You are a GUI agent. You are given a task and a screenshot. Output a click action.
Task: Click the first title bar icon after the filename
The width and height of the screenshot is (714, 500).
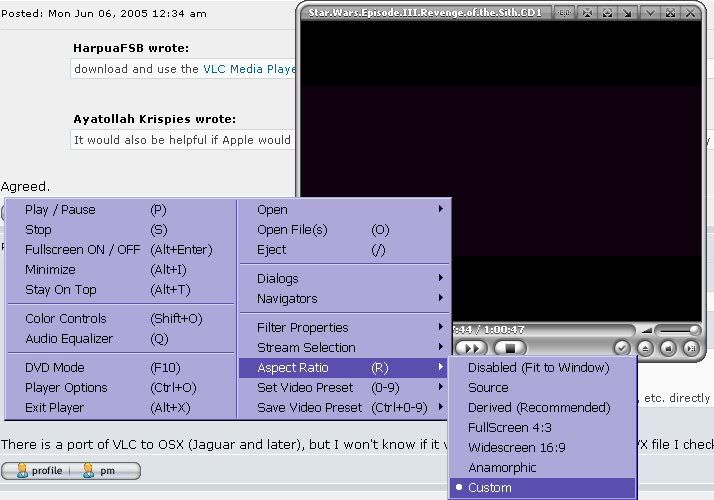tap(564, 13)
